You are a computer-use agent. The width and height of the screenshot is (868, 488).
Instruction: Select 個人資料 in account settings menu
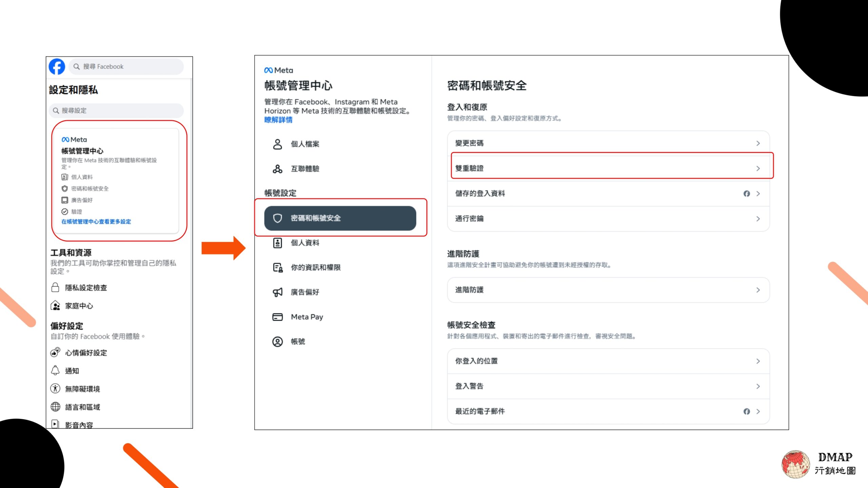(304, 243)
